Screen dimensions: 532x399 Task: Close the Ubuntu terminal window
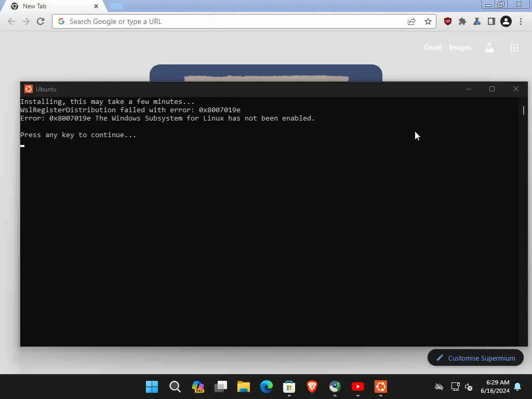click(x=516, y=89)
